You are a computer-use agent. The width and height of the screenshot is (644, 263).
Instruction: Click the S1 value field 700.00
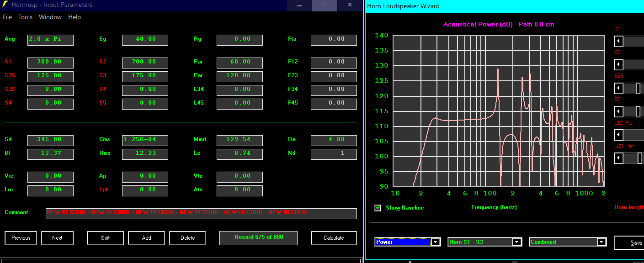[x=50, y=63]
